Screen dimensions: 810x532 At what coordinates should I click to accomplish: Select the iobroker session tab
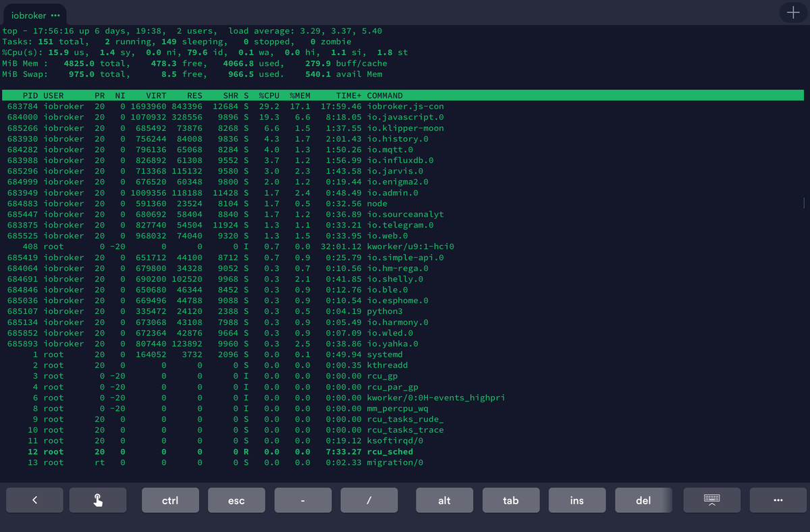(x=29, y=15)
